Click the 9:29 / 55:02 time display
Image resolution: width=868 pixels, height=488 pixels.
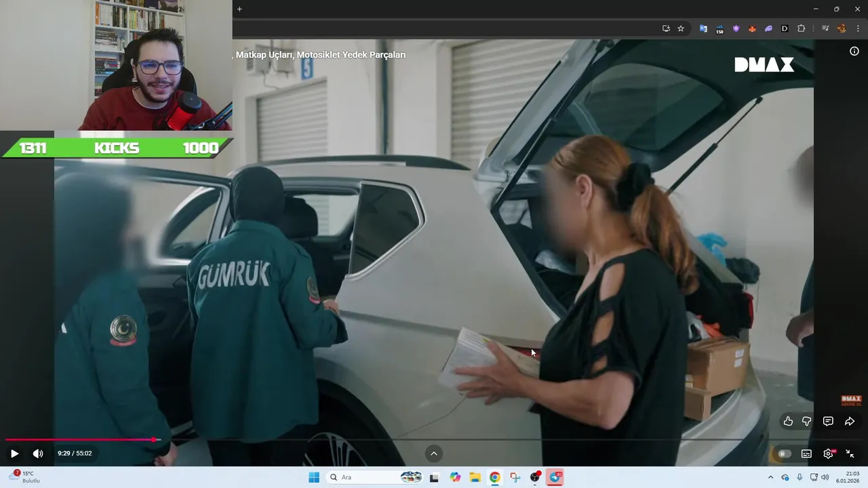(x=75, y=453)
